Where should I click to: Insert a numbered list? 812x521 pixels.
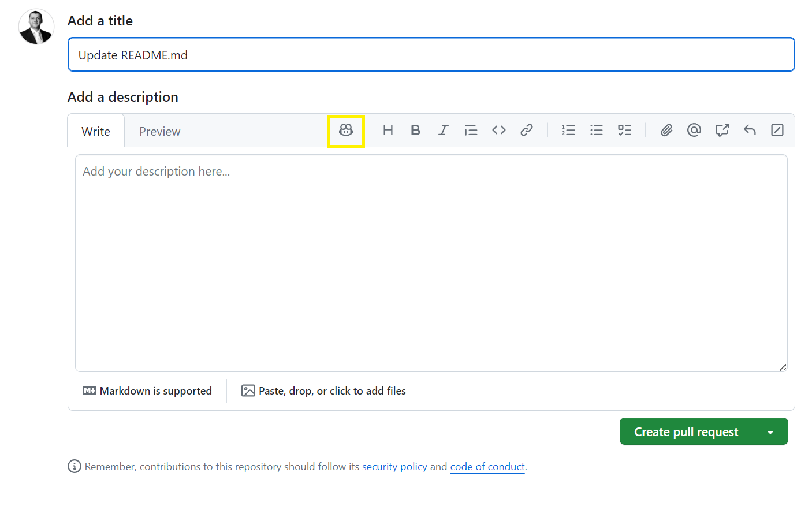pyautogui.click(x=568, y=131)
